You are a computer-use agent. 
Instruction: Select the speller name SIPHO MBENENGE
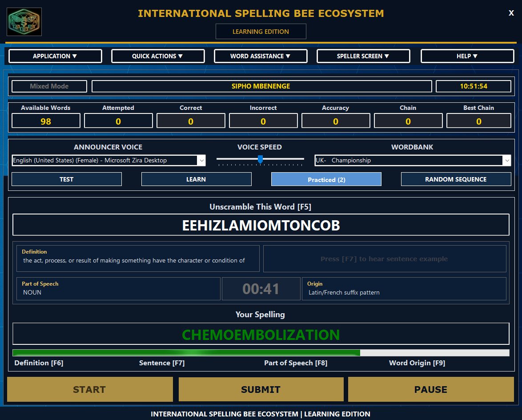tap(261, 86)
